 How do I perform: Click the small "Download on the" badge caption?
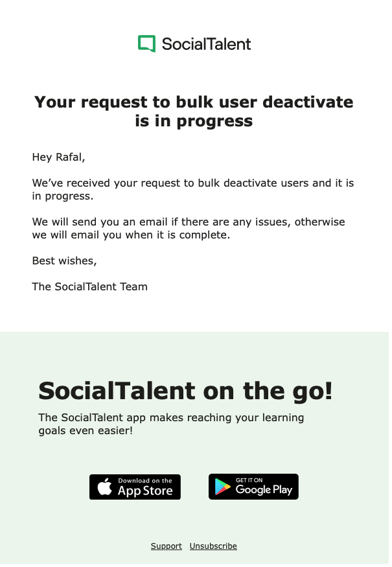(x=145, y=481)
